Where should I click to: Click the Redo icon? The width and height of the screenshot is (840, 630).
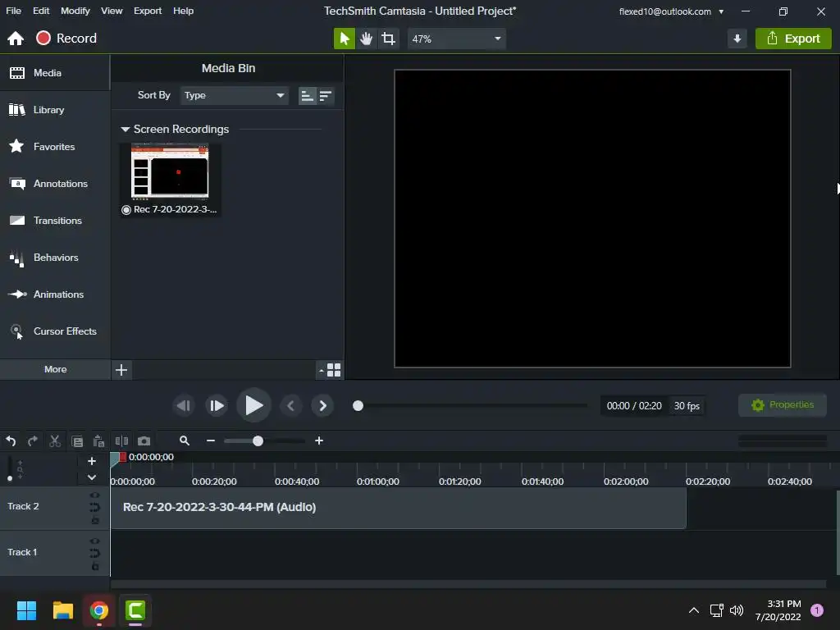tap(33, 441)
